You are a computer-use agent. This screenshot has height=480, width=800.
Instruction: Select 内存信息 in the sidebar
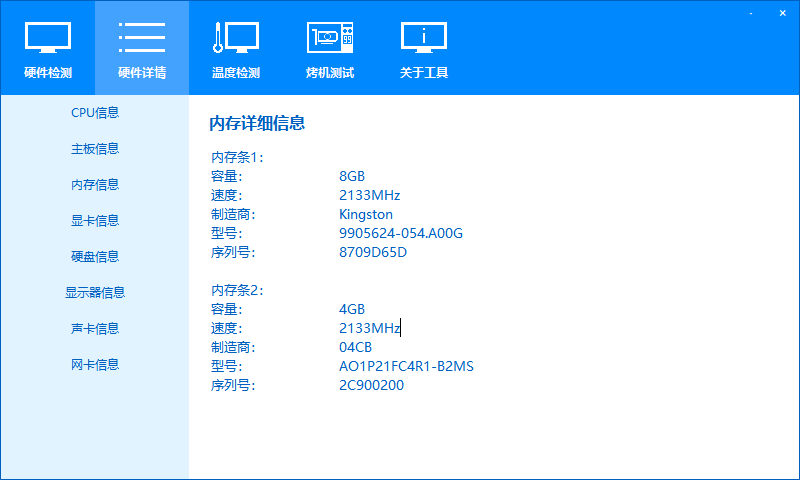coord(95,185)
